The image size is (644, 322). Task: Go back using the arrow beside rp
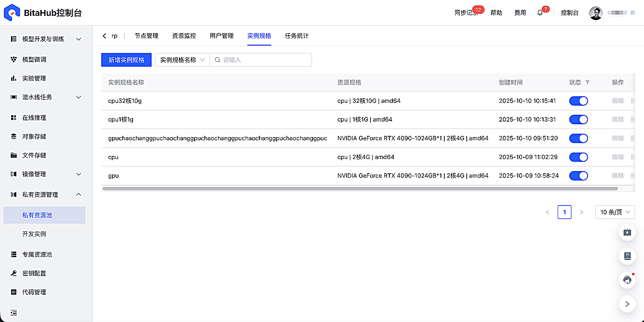(x=104, y=36)
